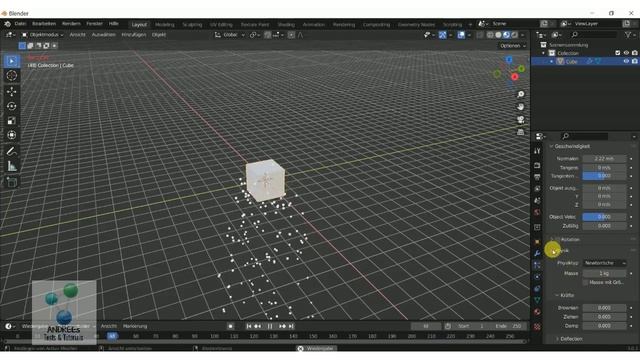Enable the Rotation panel checkbox
Image resolution: width=640 pixels, height=360 pixels.
click(557, 240)
